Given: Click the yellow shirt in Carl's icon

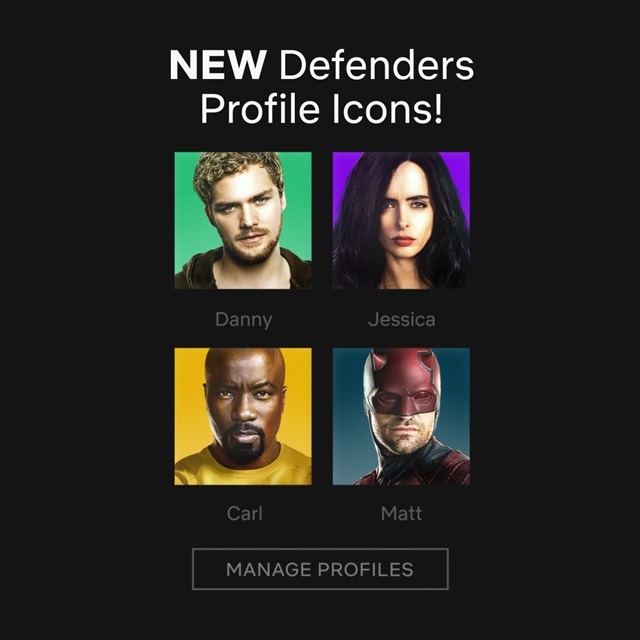Looking at the screenshot, I should pos(241,467).
